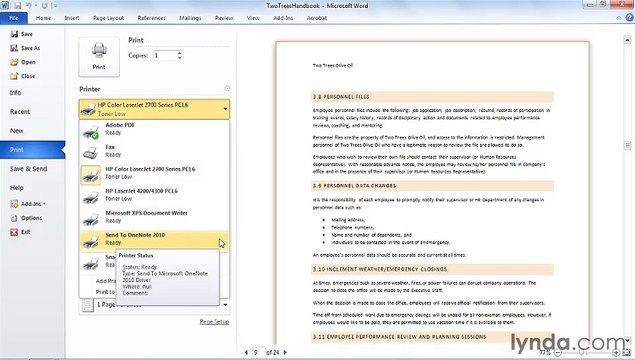Collapse the Printer dropdown arrow
635x360 pixels.
pos(225,109)
